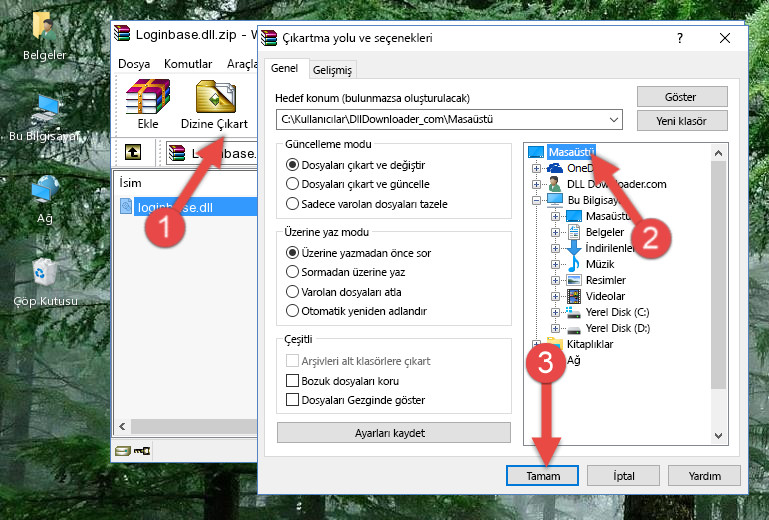Click the Dizine Çıkart toolbar icon
Image resolution: width=769 pixels, height=520 pixels.
click(x=214, y=104)
